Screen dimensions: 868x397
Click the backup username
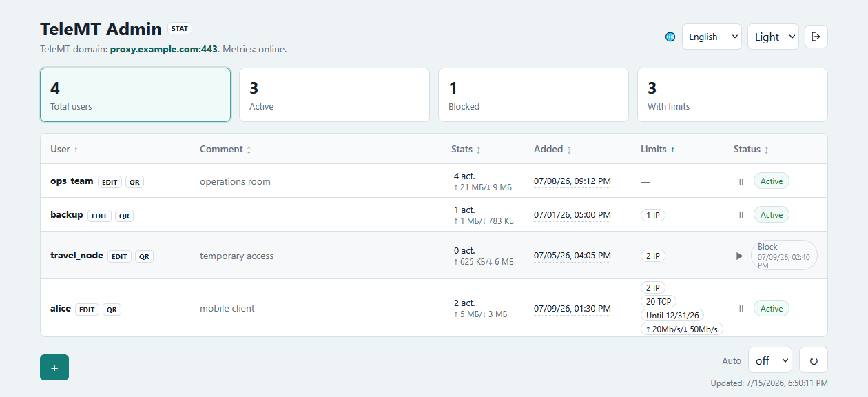tap(67, 214)
